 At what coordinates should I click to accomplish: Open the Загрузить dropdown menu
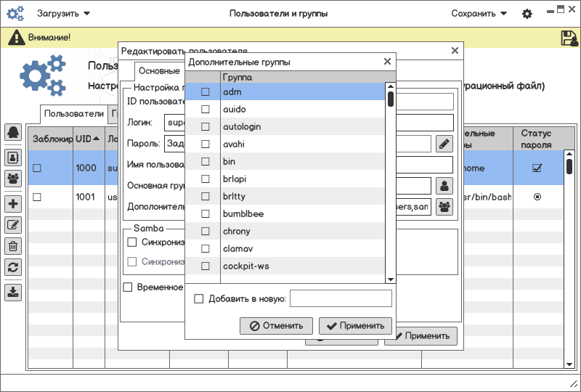tap(64, 14)
